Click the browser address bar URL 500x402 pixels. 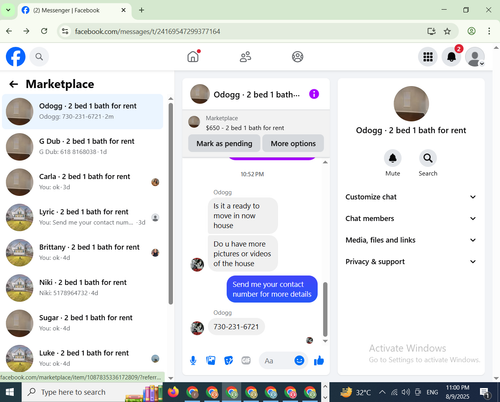tap(147, 31)
